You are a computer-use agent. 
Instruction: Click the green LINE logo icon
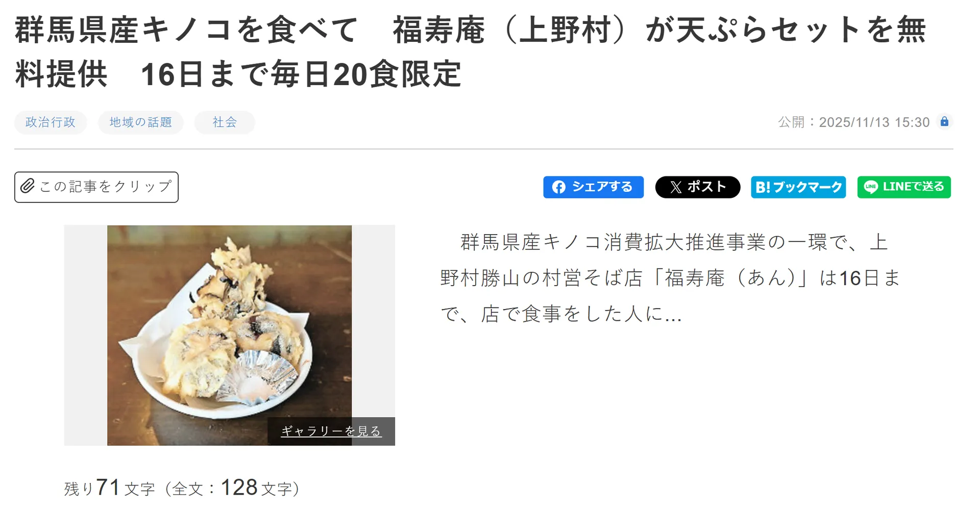pos(871,187)
